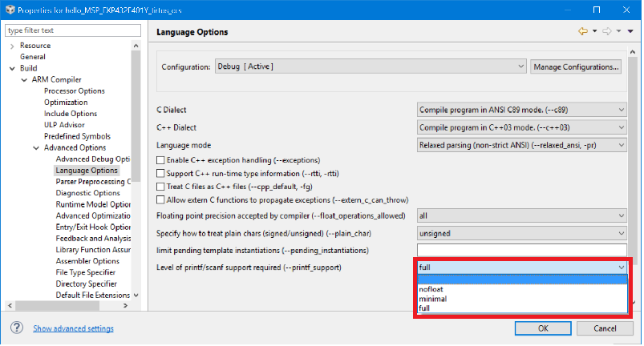
Task: Click the help question mark icon
Action: tap(15, 328)
